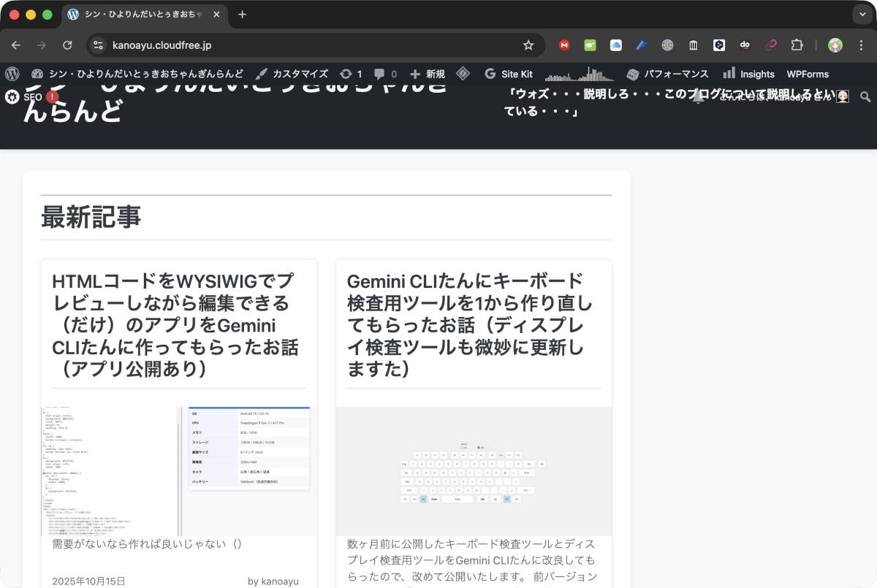Open Chrome three-dot menu
The image size is (877, 588).
(x=859, y=45)
